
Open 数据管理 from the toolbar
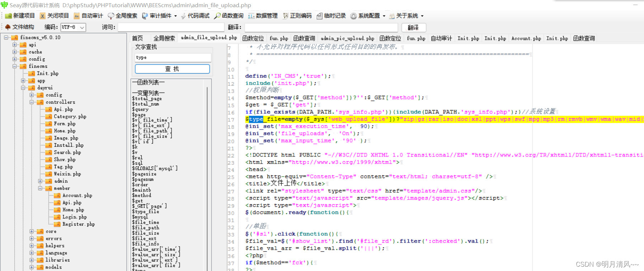(x=263, y=16)
